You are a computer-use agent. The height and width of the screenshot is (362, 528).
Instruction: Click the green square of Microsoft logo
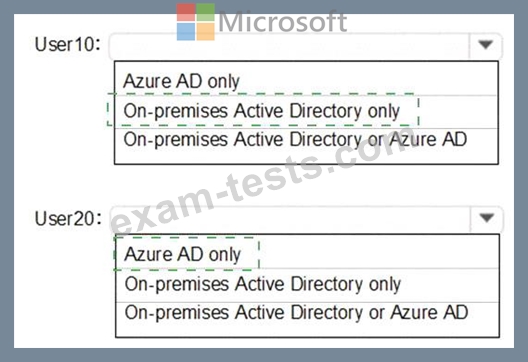pyautogui.click(x=205, y=12)
